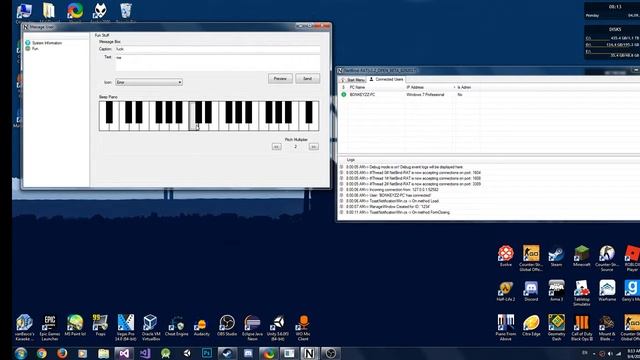
Task: Open the Fraps desktop shortcut
Action: point(100,325)
